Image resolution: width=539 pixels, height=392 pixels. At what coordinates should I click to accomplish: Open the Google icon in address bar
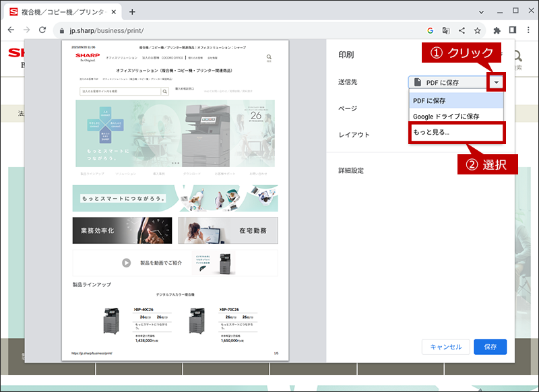430,30
